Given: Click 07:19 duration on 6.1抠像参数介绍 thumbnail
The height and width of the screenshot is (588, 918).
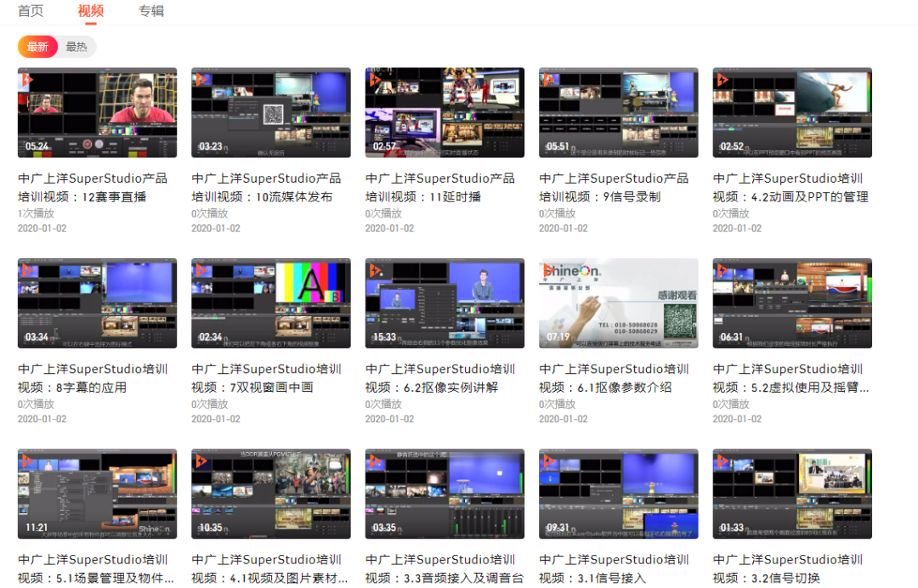Looking at the screenshot, I should pos(558,337).
